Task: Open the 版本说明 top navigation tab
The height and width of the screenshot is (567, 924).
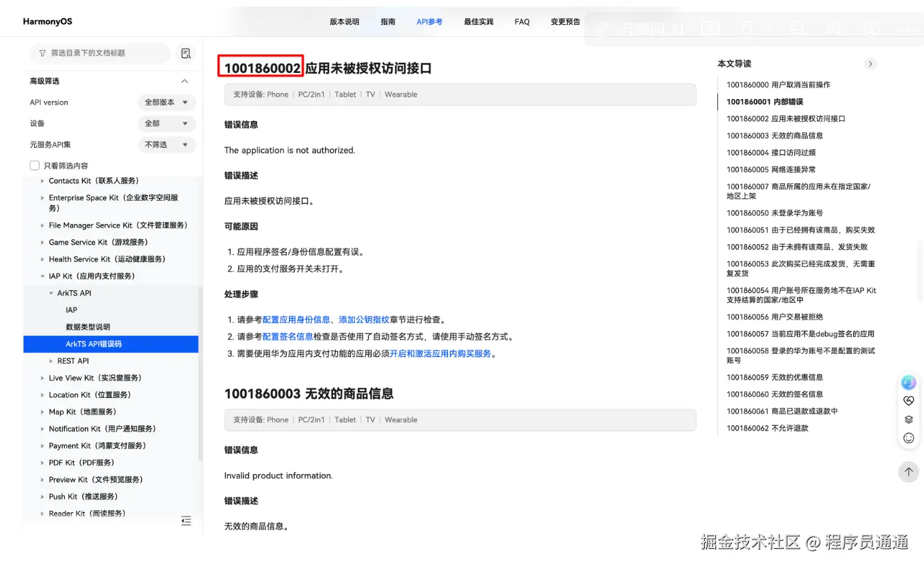Action: tap(344, 21)
